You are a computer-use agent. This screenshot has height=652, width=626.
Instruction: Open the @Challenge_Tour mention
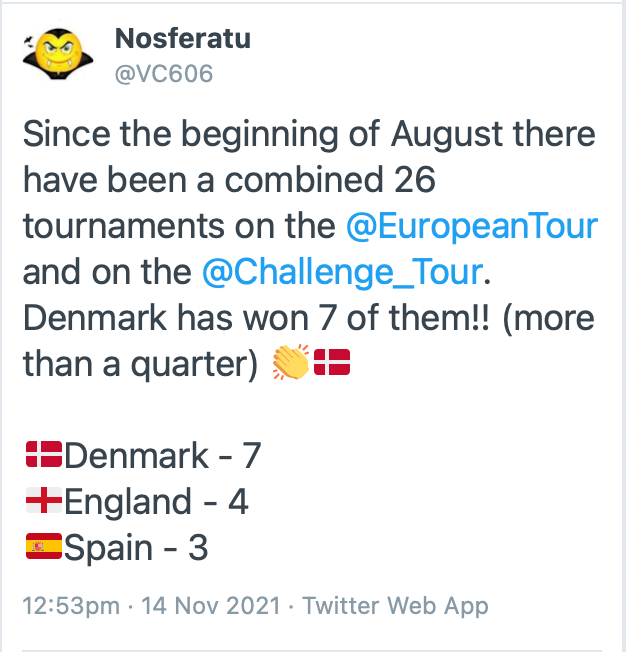343,272
